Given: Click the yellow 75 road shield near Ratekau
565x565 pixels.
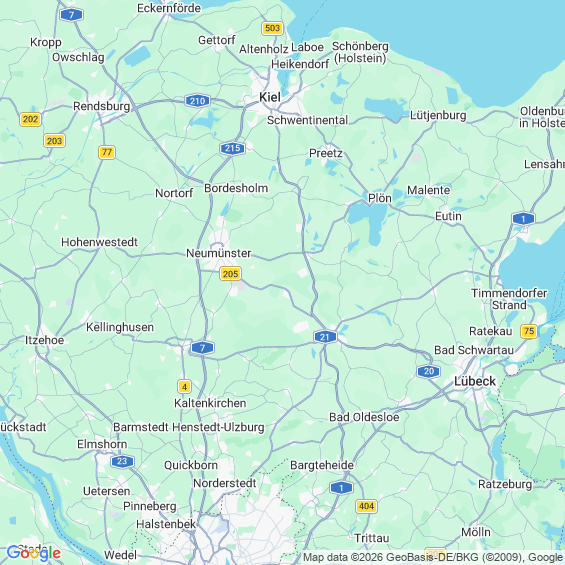Looking at the screenshot, I should point(529,331).
